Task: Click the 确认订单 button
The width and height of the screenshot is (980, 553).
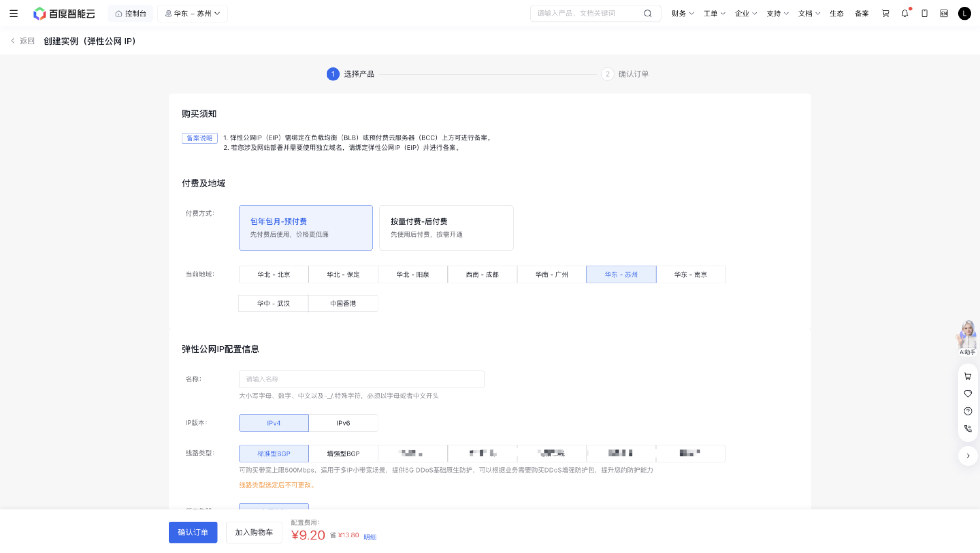Action: [193, 532]
